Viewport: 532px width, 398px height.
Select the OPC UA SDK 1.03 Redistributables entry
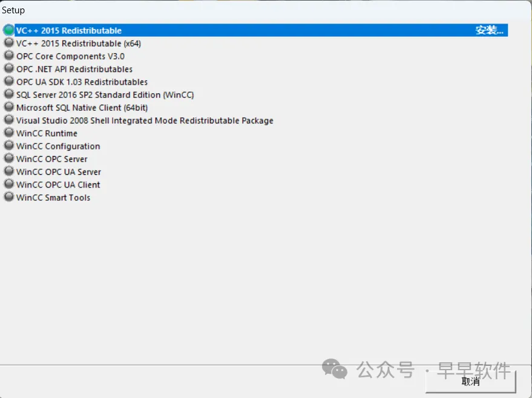pyautogui.click(x=82, y=82)
